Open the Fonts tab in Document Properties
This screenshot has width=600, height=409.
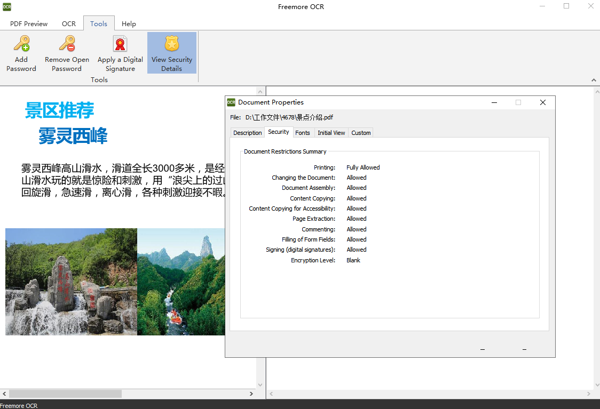coord(302,132)
